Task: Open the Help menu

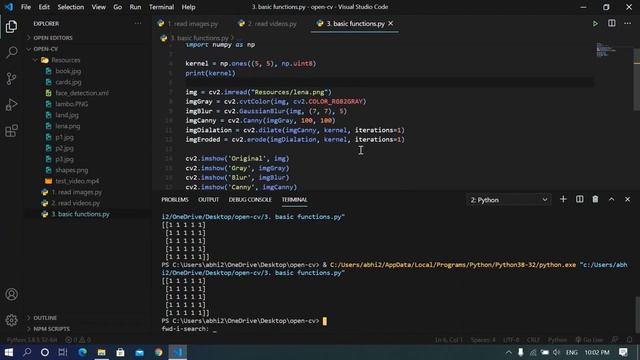Action: pyautogui.click(x=188, y=7)
